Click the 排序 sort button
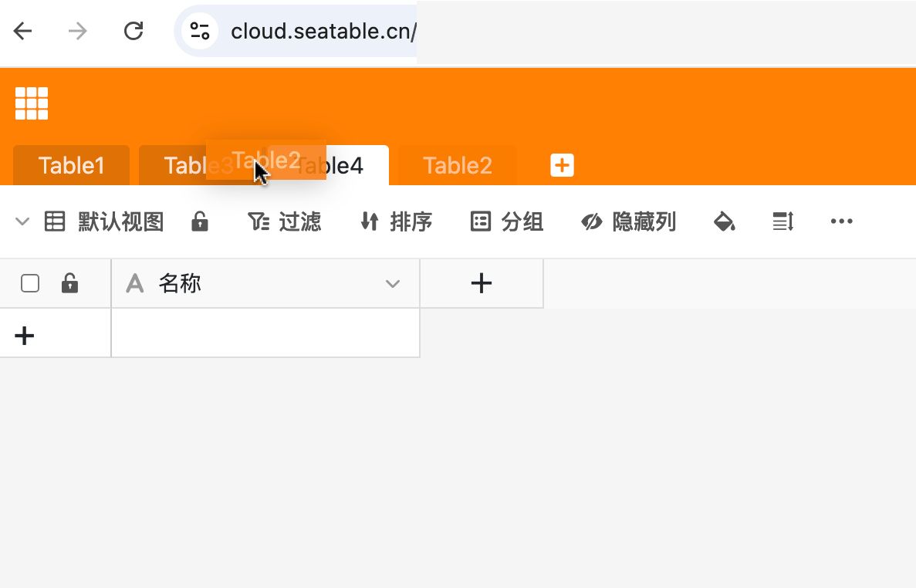The width and height of the screenshot is (916, 588). [x=396, y=222]
